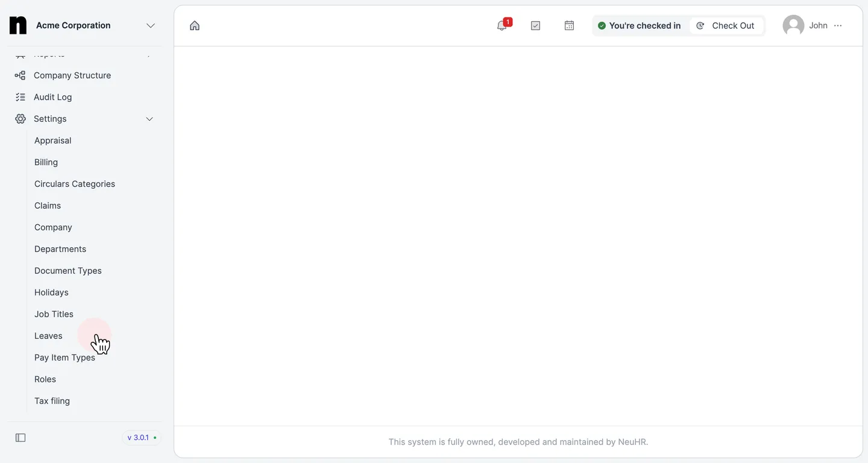The image size is (868, 463).
Task: Open notifications bell with red badge
Action: click(x=503, y=25)
